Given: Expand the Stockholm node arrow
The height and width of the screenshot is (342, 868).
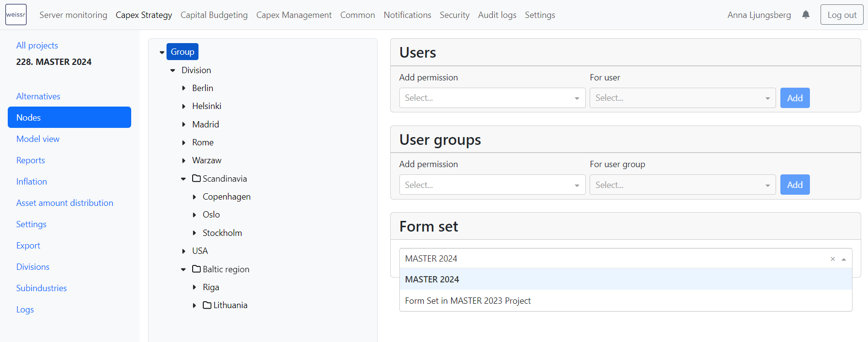Looking at the screenshot, I should (x=195, y=233).
